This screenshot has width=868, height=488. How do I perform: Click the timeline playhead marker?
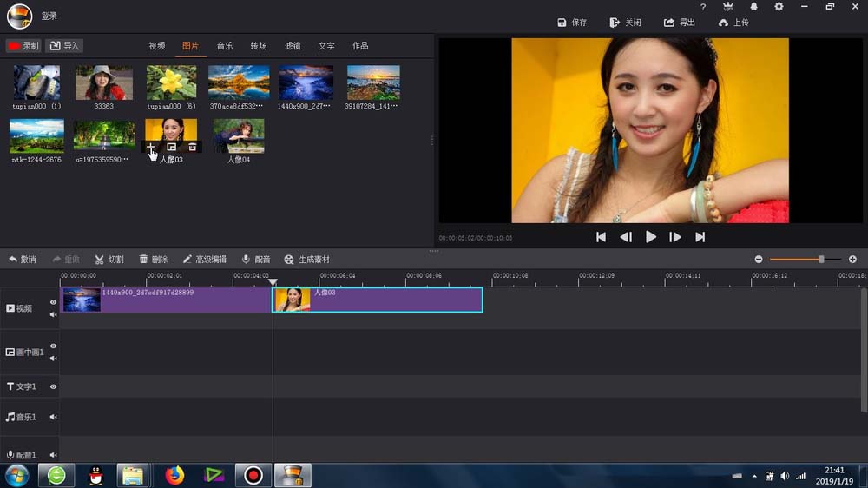(x=273, y=282)
